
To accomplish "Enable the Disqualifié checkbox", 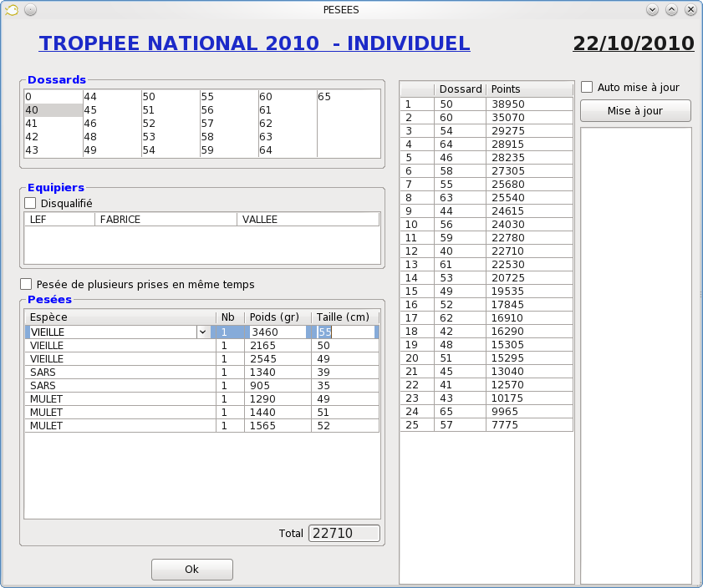I will (31, 203).
